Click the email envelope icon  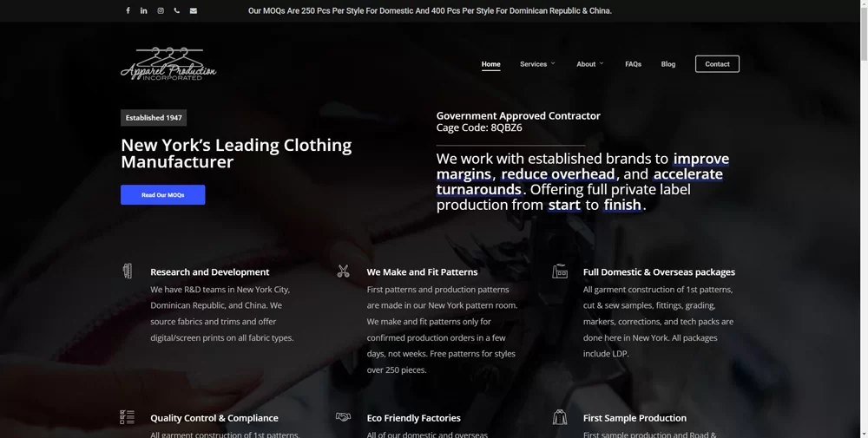(x=194, y=10)
